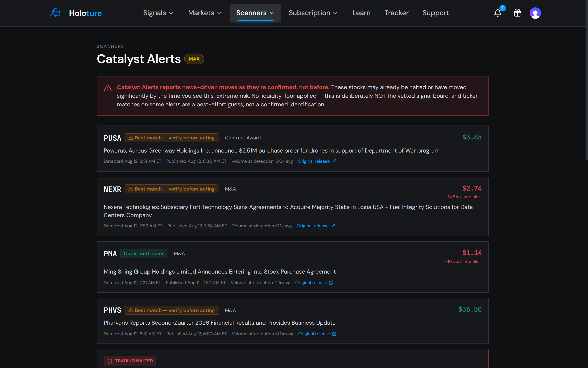
Task: Open the gift rewards icon
Action: click(517, 13)
